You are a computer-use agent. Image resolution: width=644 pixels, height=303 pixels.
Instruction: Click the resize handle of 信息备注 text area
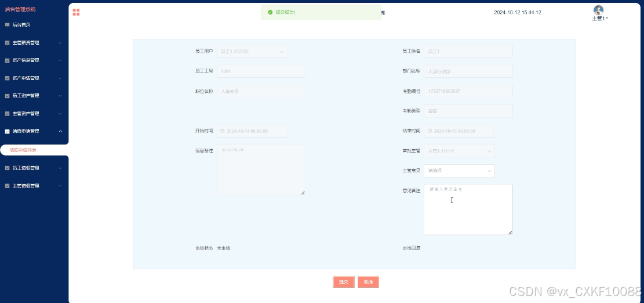coord(303,193)
